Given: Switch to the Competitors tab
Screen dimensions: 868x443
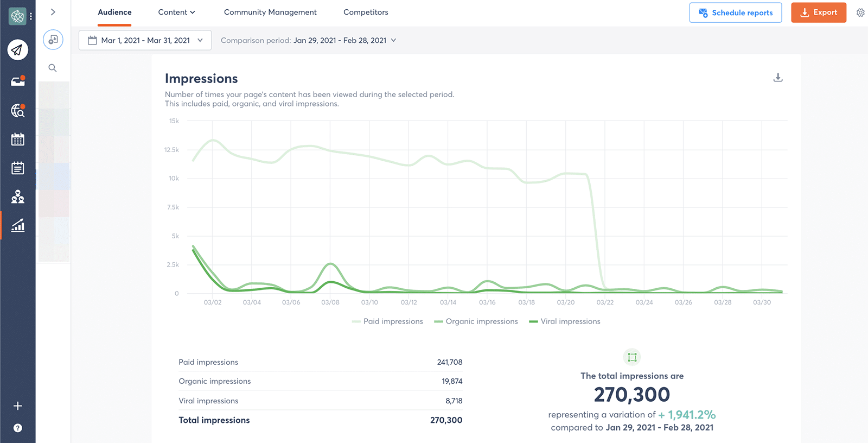Looking at the screenshot, I should click(x=366, y=12).
